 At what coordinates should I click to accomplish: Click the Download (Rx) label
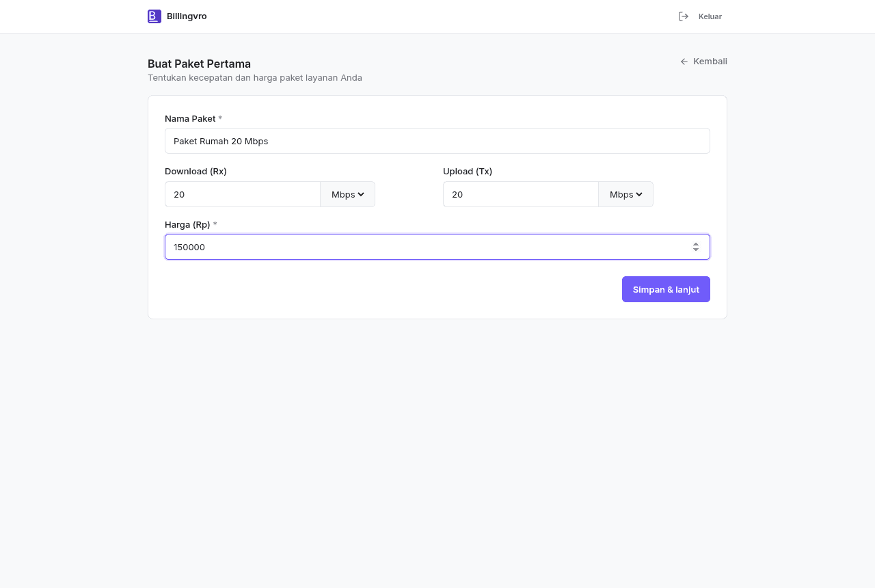point(196,171)
